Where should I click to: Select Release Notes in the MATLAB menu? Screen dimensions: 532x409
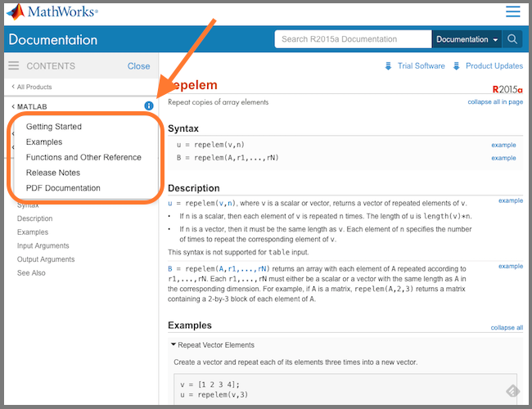click(53, 173)
